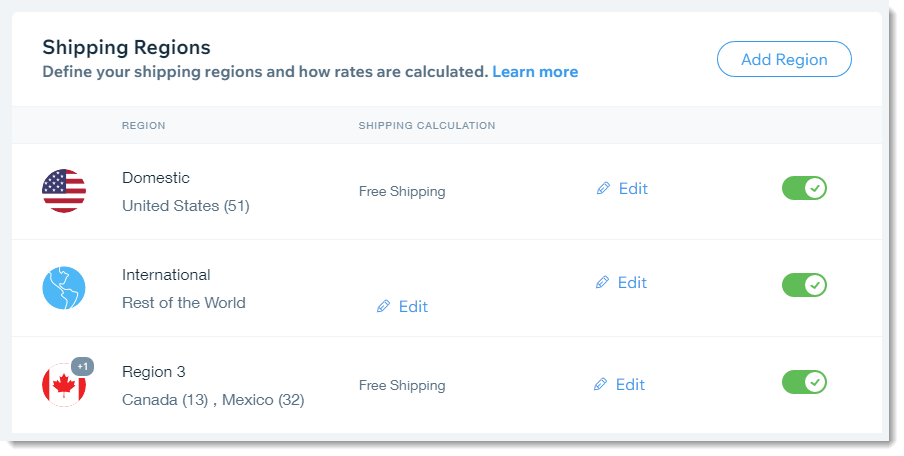Click Free Shipping in the Domestic row
This screenshot has height=456, width=904.
click(x=402, y=191)
